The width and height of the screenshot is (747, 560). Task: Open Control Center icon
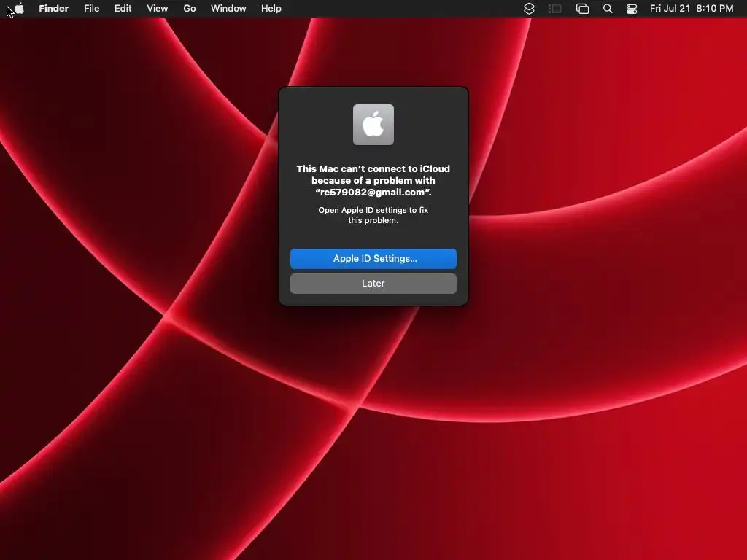632,9
